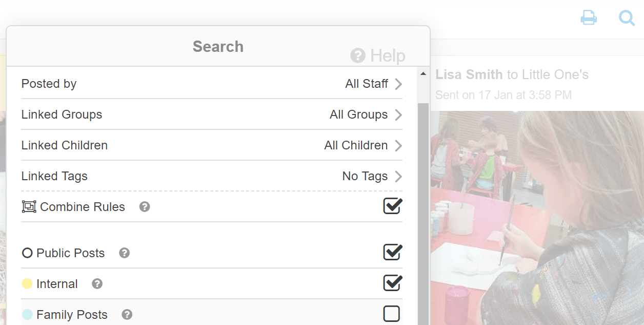Click help icon beside Public Posts

tap(124, 253)
